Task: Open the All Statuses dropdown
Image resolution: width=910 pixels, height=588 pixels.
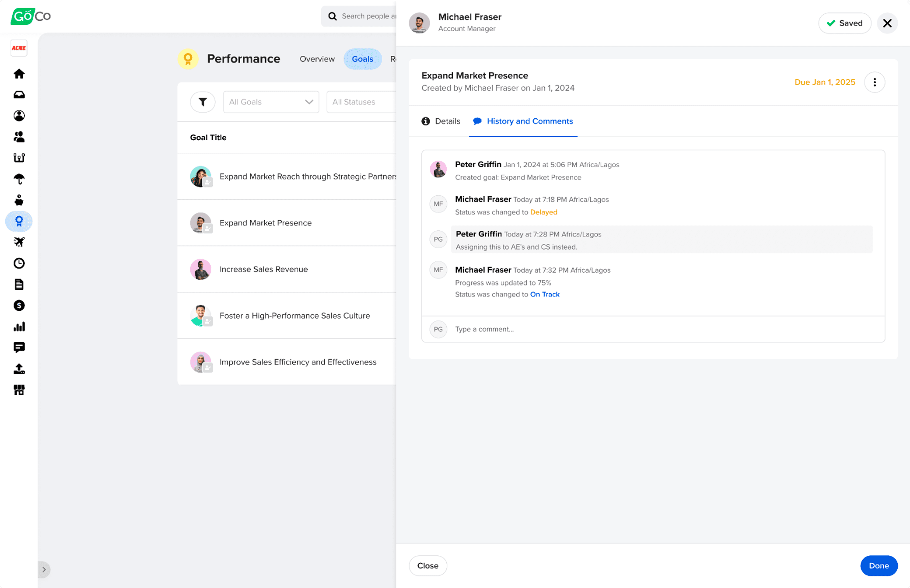Action: click(361, 102)
